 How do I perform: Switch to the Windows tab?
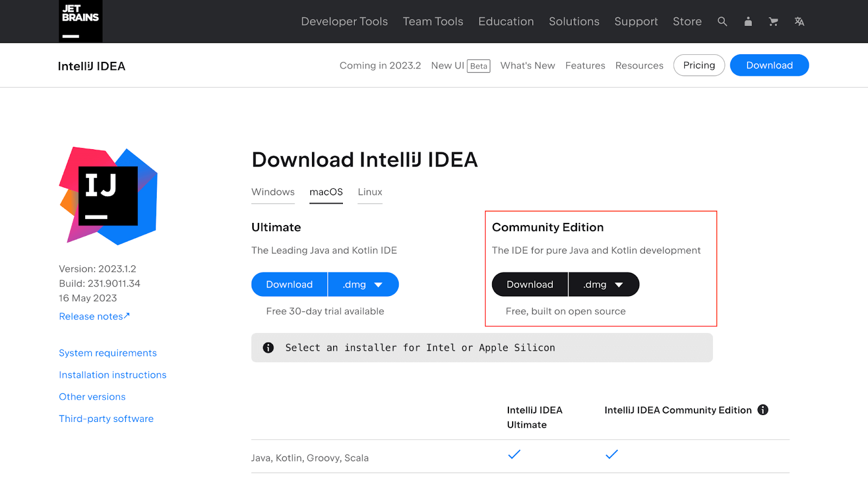click(273, 192)
